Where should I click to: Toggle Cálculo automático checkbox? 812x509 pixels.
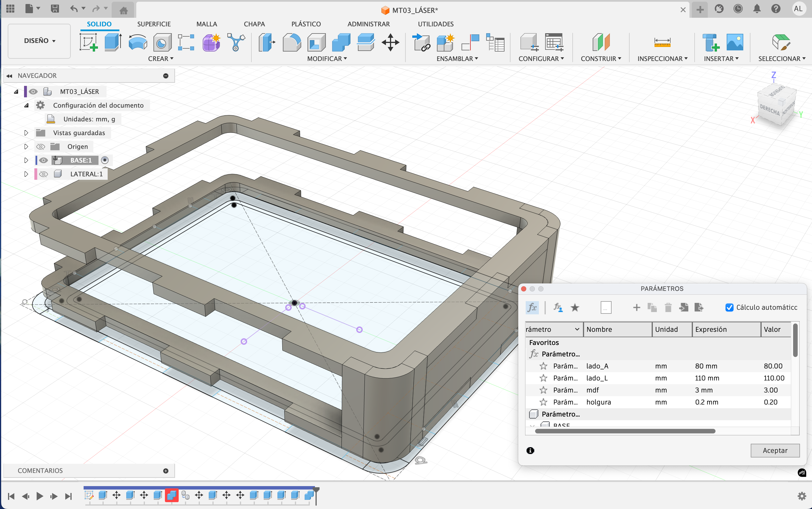tap(729, 307)
